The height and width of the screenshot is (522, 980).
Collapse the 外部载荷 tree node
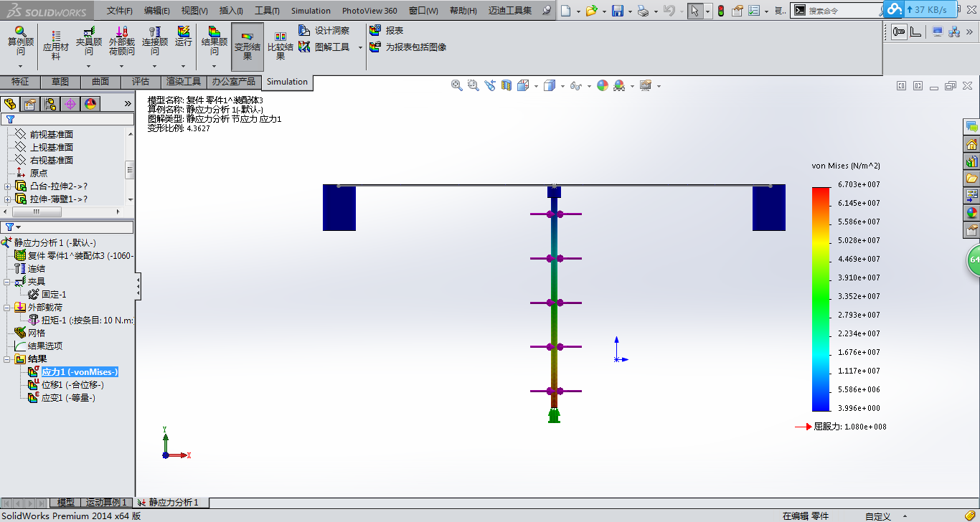tap(6, 308)
